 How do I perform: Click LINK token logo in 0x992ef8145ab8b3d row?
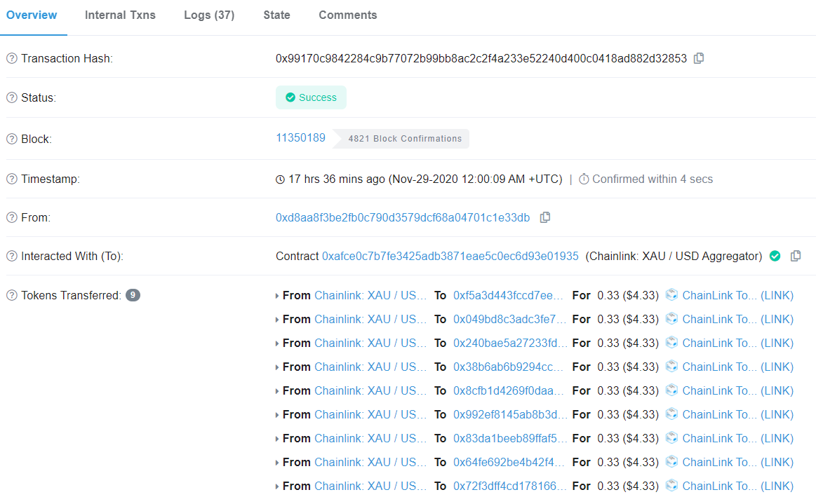[672, 414]
